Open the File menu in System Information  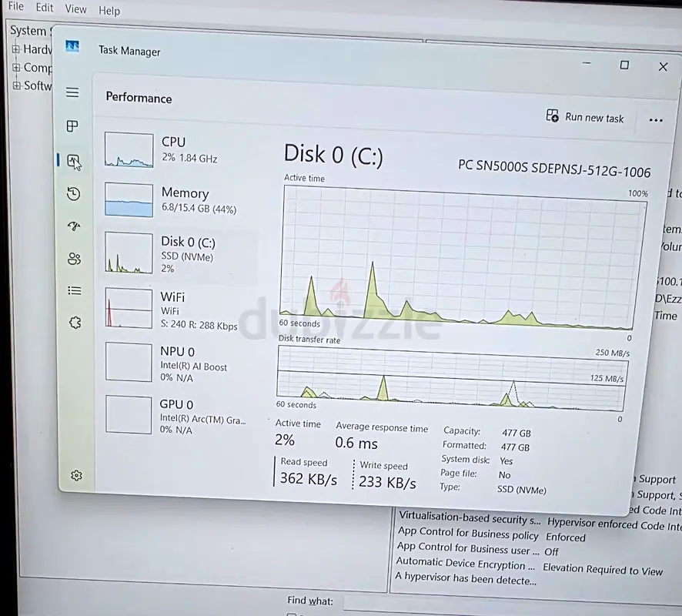(x=16, y=6)
